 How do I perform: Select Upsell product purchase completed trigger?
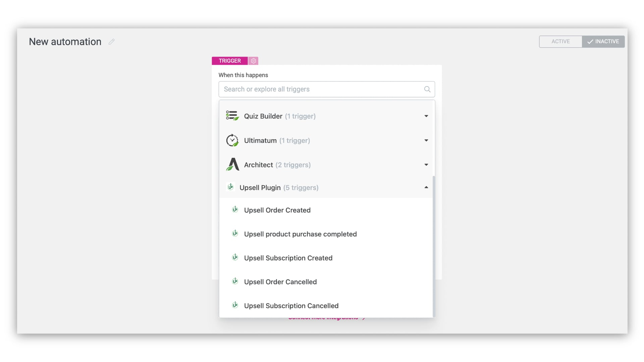(x=326, y=234)
